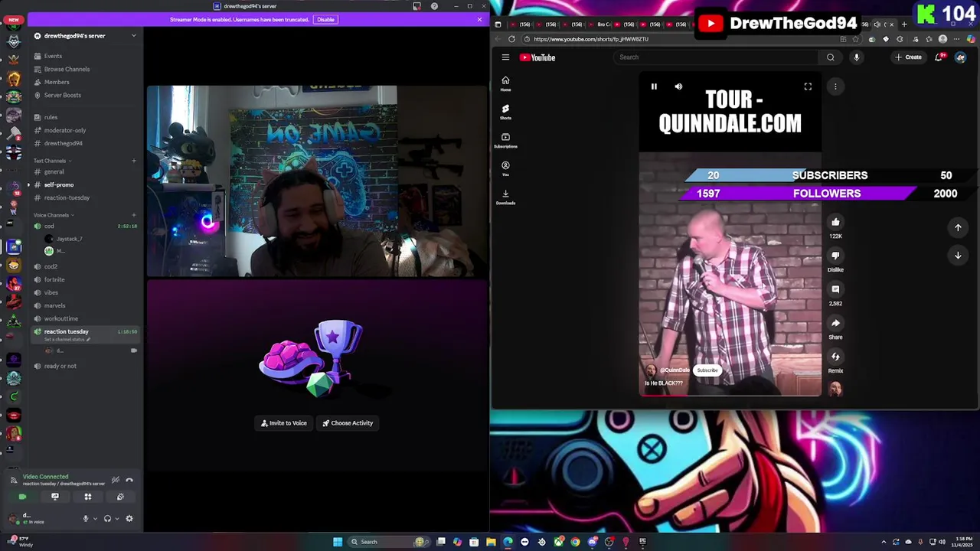This screenshot has height=551, width=980.
Task: Join the ready or not voice channel
Action: (84, 366)
